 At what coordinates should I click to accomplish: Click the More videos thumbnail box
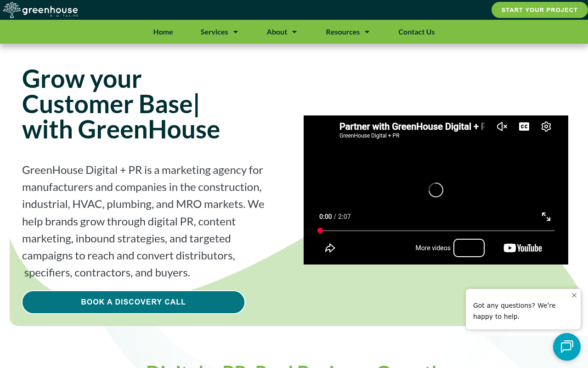click(469, 248)
